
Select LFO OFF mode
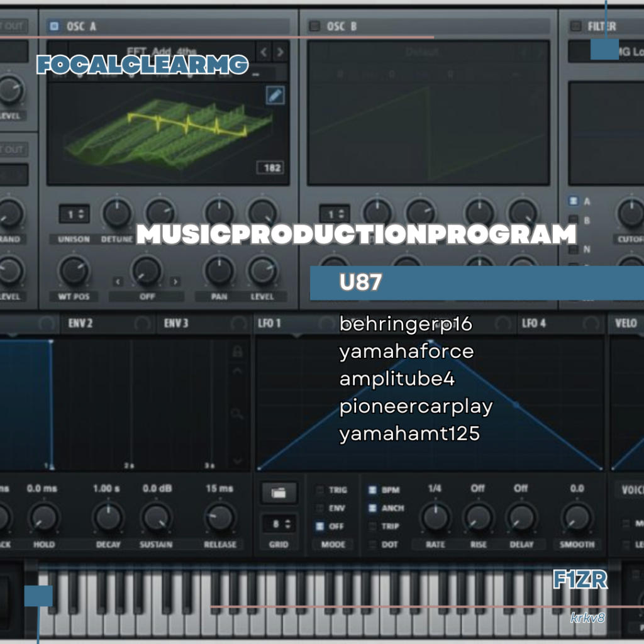tap(319, 526)
